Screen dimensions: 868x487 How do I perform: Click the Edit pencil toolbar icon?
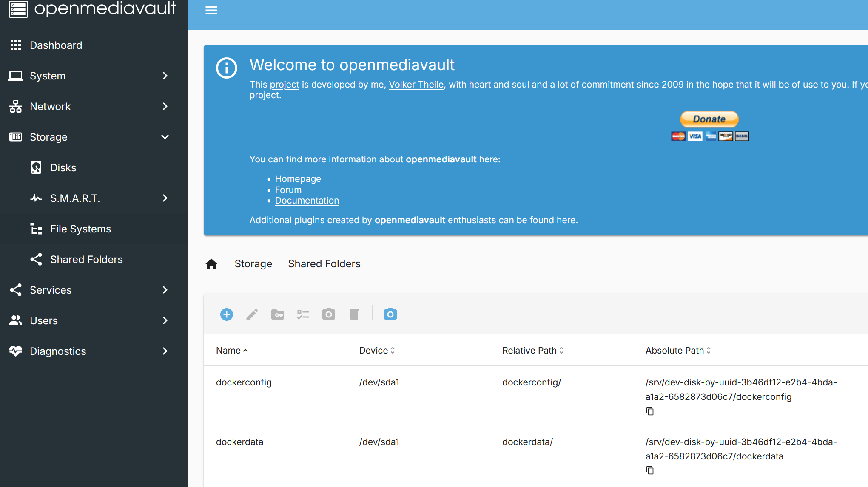252,314
